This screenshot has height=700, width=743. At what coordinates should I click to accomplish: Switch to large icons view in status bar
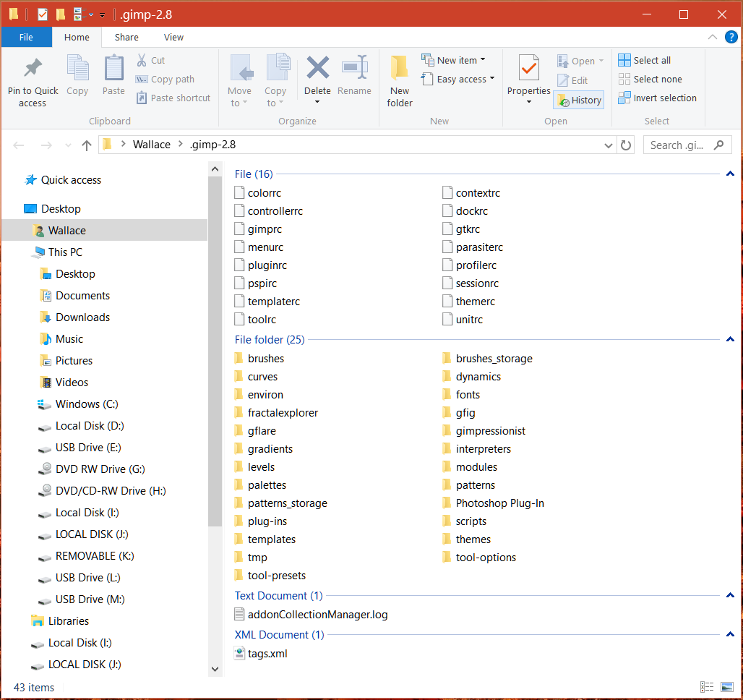coord(727,687)
